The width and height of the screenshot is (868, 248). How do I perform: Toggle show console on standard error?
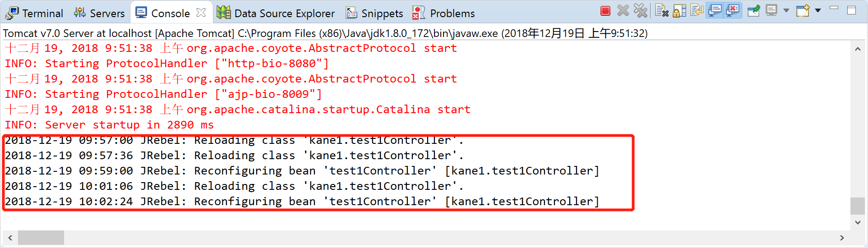point(733,11)
